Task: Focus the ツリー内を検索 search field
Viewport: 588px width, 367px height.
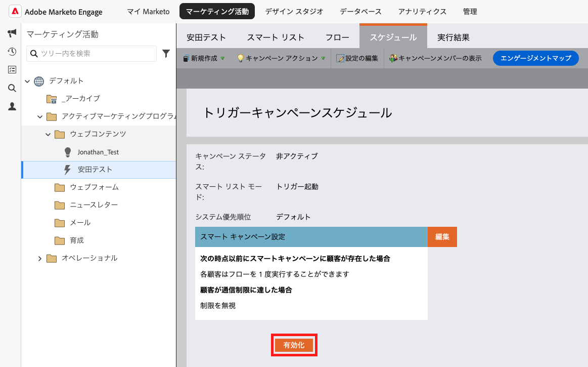Action: click(92, 54)
